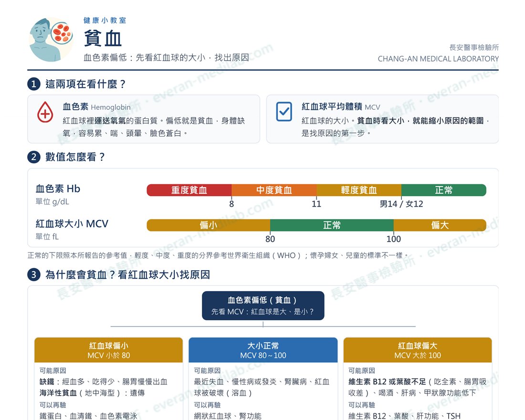The width and height of the screenshot is (525, 420).
Task: Select the MCV 偏小 bar segment
Action: click(x=208, y=225)
